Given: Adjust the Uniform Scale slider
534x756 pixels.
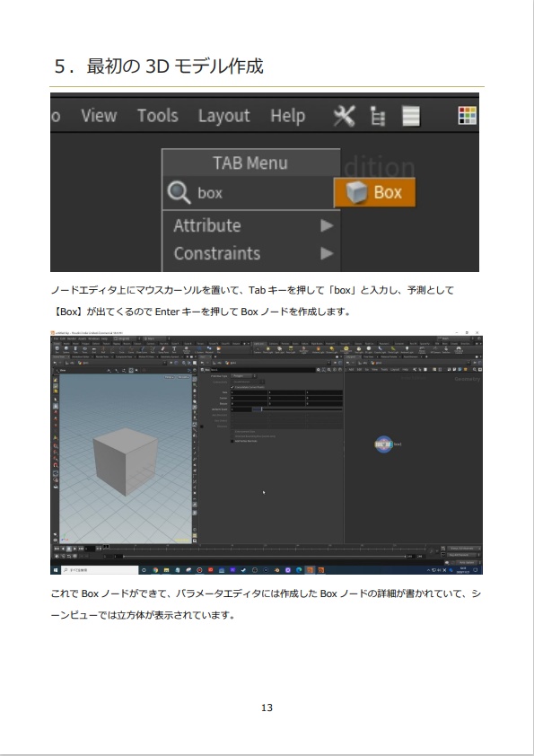Looking at the screenshot, I should [x=296, y=409].
